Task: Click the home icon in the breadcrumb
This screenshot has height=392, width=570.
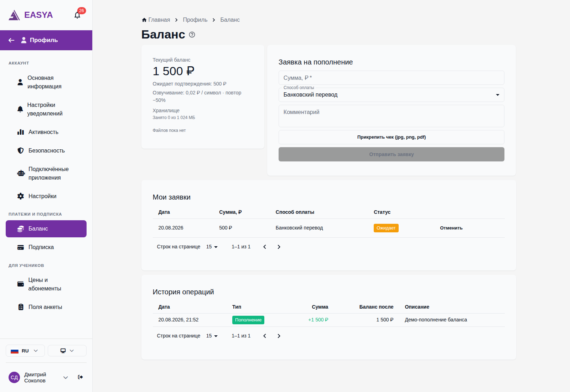Action: (144, 20)
